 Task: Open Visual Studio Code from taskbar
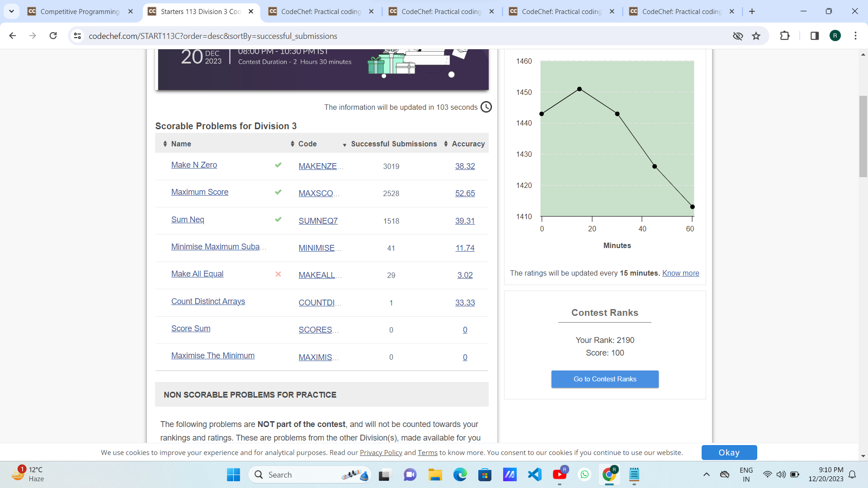click(534, 474)
